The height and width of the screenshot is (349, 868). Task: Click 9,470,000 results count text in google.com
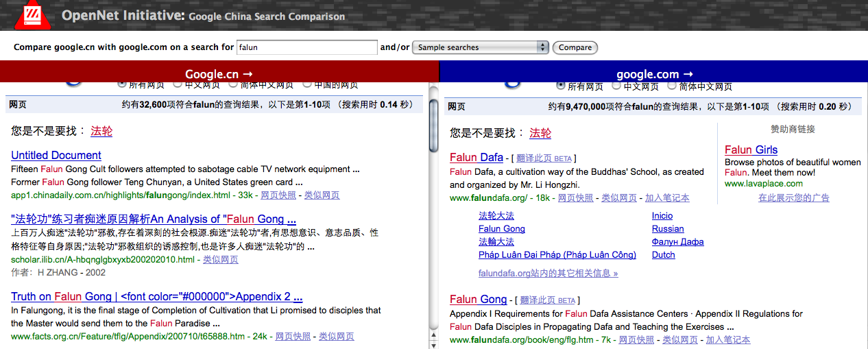coord(585,107)
